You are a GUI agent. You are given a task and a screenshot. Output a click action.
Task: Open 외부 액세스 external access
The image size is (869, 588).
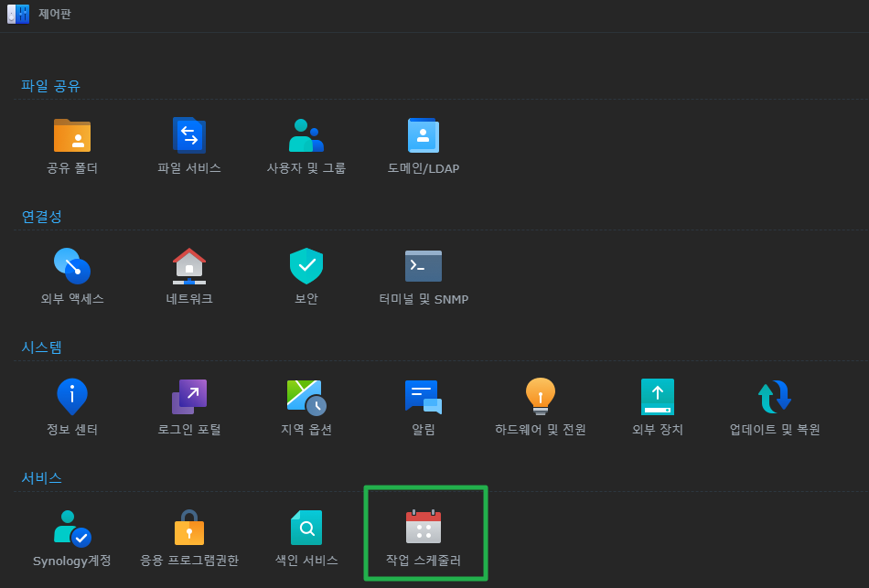[72, 266]
